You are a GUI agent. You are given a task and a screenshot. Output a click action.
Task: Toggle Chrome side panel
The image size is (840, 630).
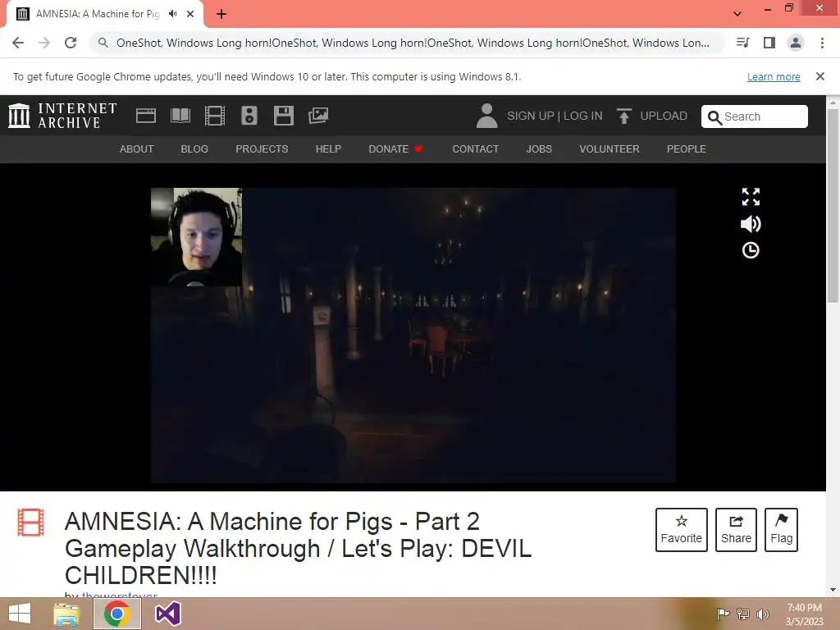[769, 43]
